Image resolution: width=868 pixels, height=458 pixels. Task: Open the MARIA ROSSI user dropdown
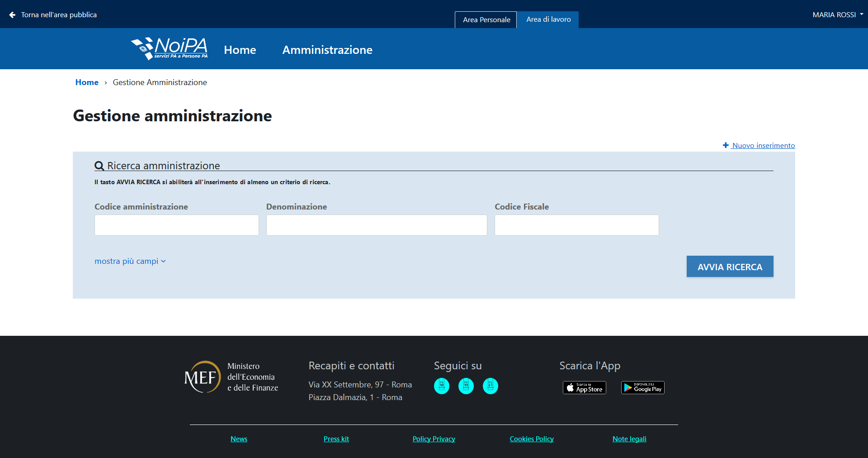(x=838, y=15)
